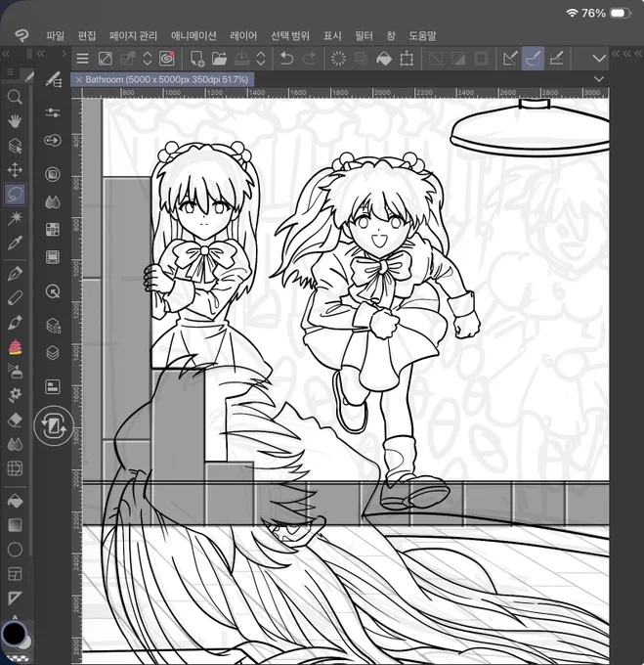Screen dimensions: 644x665
Task: Open the 애니메이션 menu
Action: click(x=193, y=36)
